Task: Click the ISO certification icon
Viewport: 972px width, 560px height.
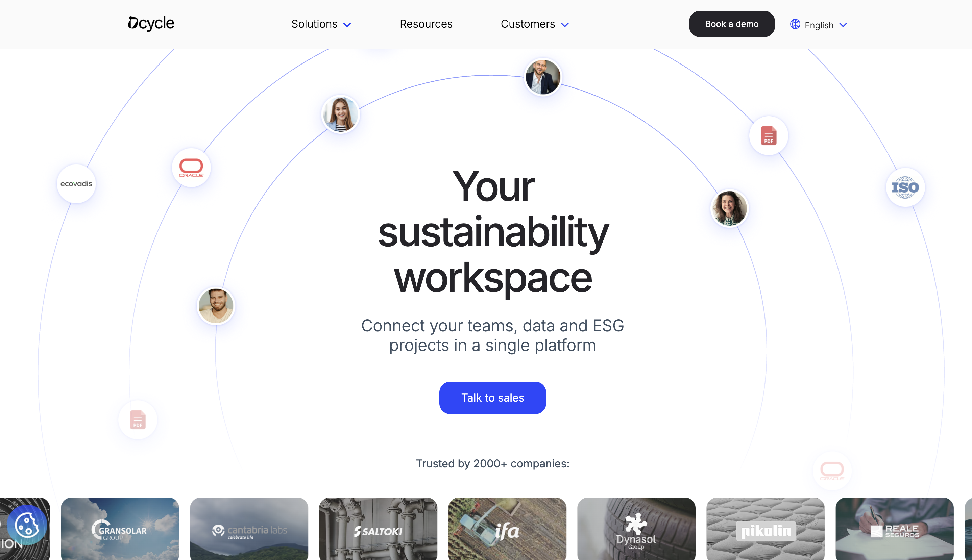Action: (905, 187)
